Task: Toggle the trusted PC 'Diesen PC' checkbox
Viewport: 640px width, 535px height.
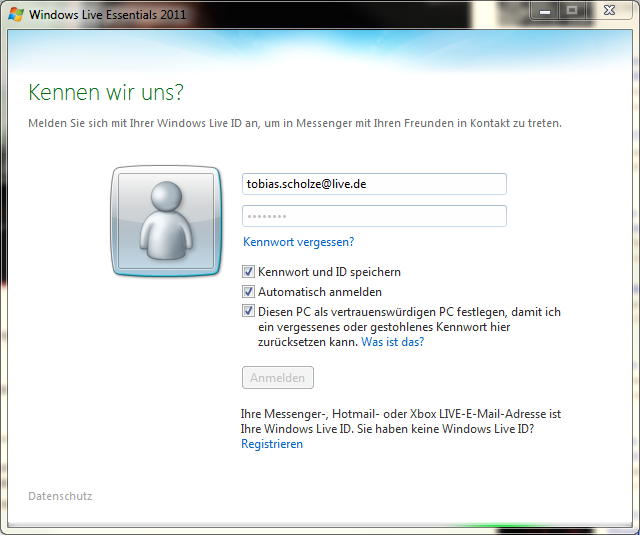Action: click(248, 311)
